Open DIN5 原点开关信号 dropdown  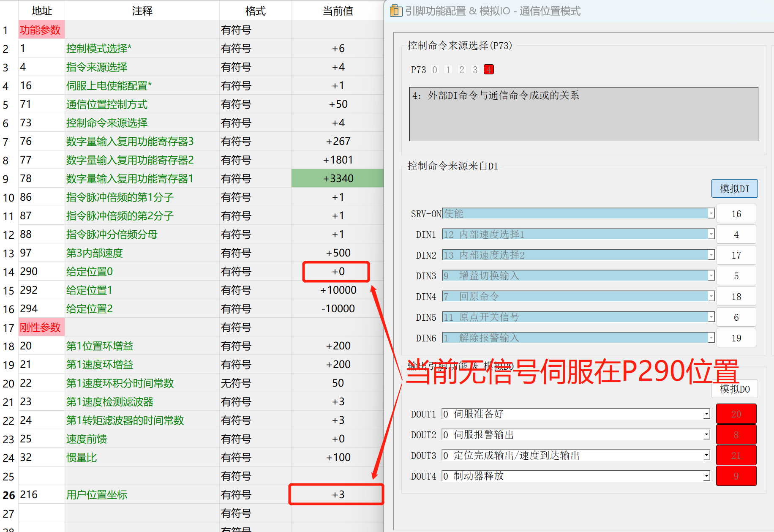pyautogui.click(x=711, y=317)
